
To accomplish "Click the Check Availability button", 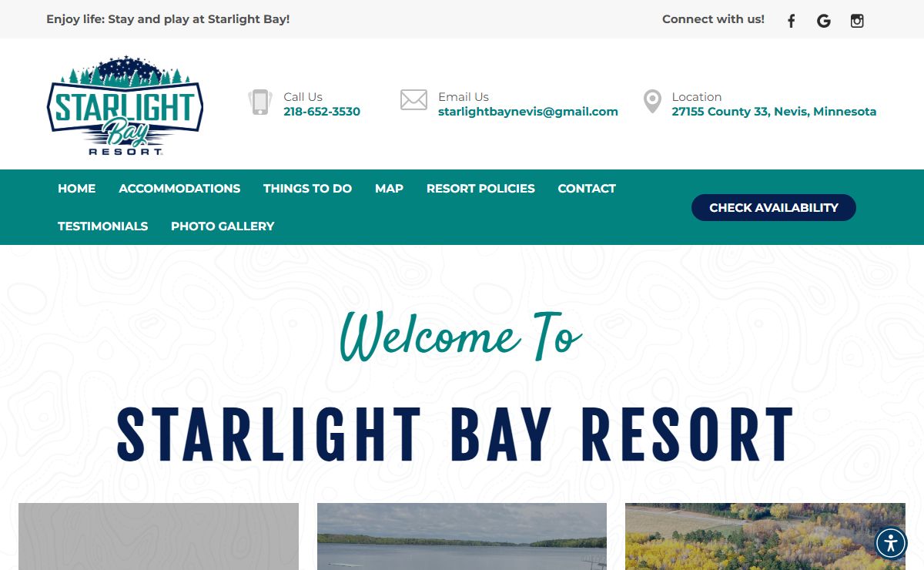I will (x=774, y=207).
